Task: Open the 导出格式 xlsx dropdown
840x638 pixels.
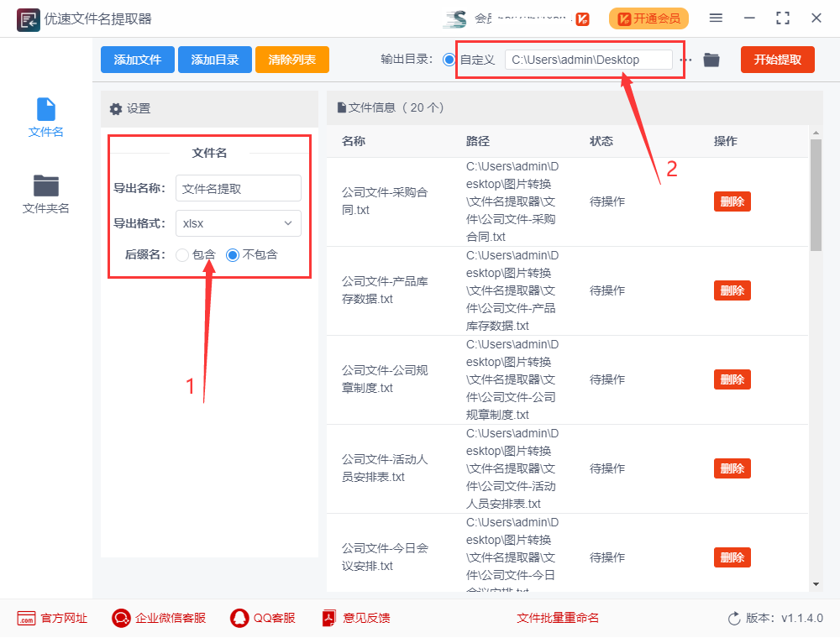Action: 238,223
